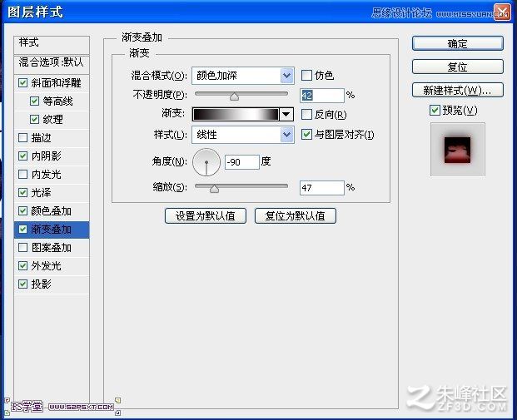The height and width of the screenshot is (420, 517).
Task: Uncheck the 渐变叠加 checkbox
Action: pos(22,229)
